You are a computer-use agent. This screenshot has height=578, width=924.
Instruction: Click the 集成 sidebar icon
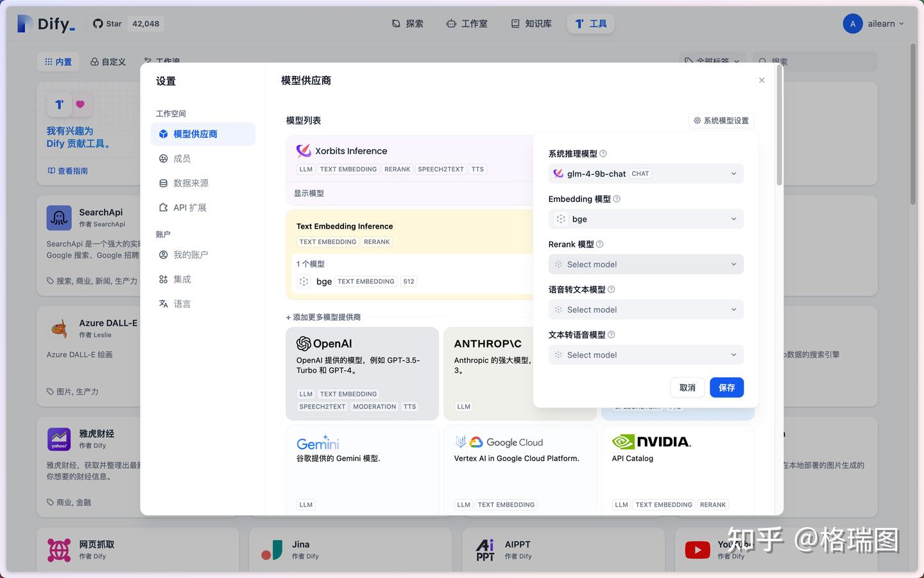click(162, 279)
